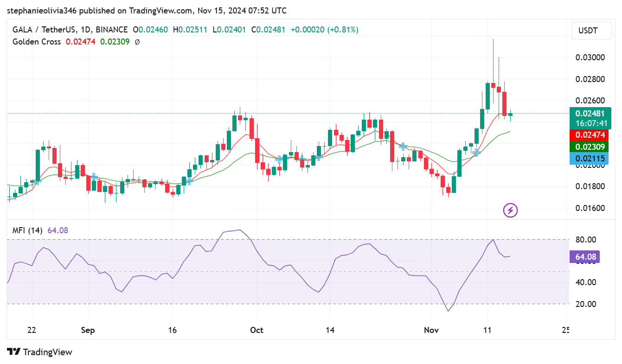
Task: Click the MFI value 64.08 in legend
Action: [x=57, y=230]
